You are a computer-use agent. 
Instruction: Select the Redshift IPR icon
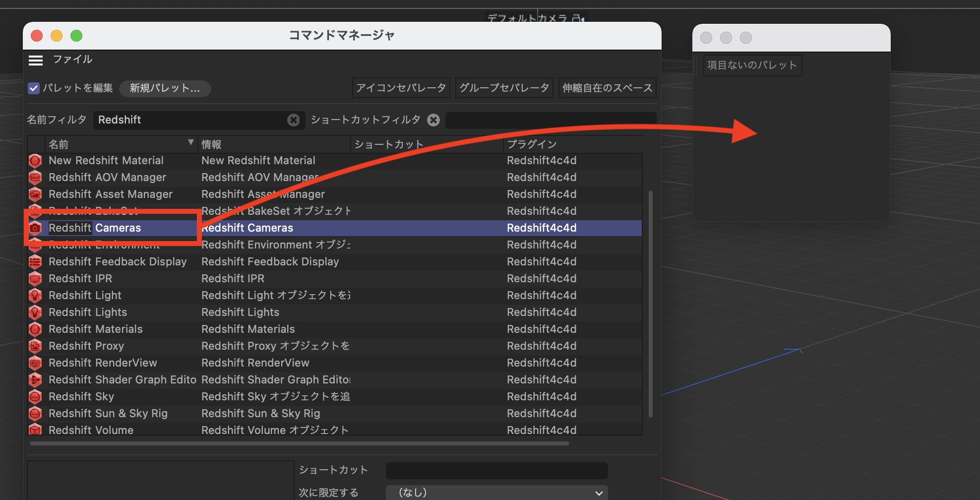[x=35, y=279]
